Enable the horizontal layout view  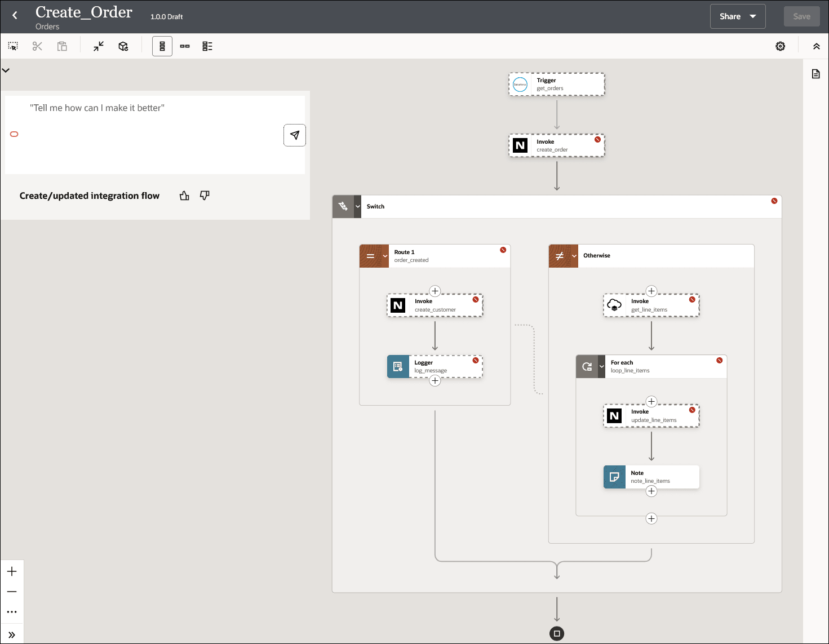tap(185, 46)
